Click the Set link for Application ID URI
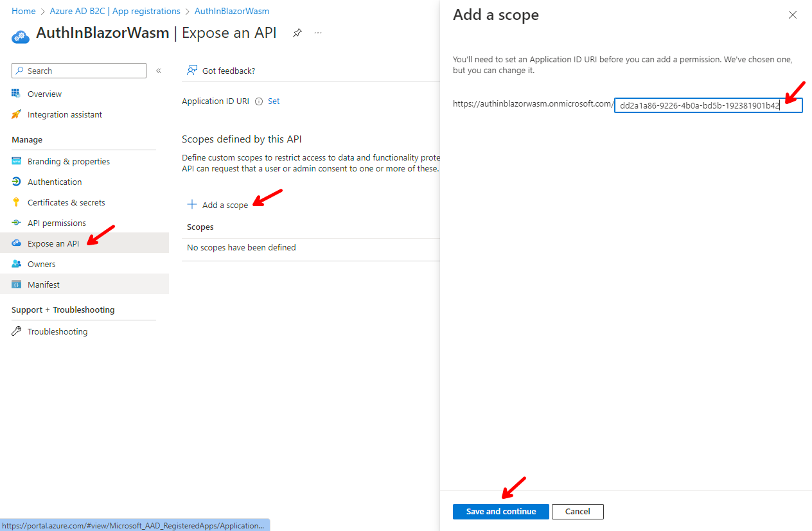812x531 pixels. click(274, 101)
